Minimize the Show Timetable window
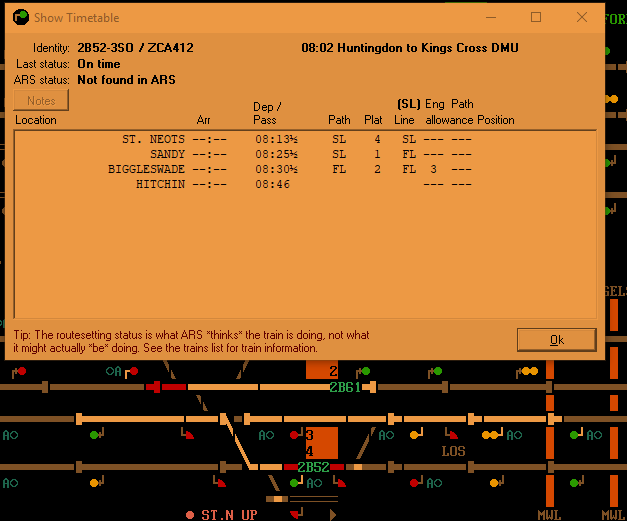627x521 pixels. [x=491, y=17]
